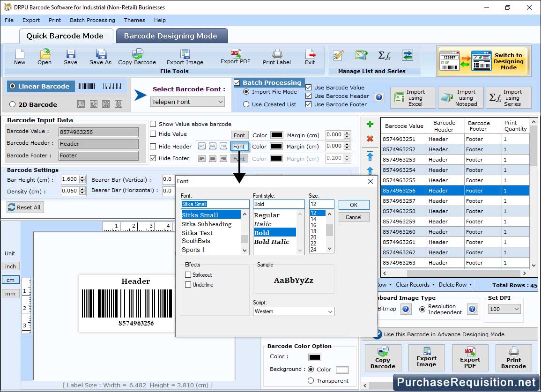Click the Export PDF toolbar icon
This screenshot has height=392, width=541.
point(235,57)
